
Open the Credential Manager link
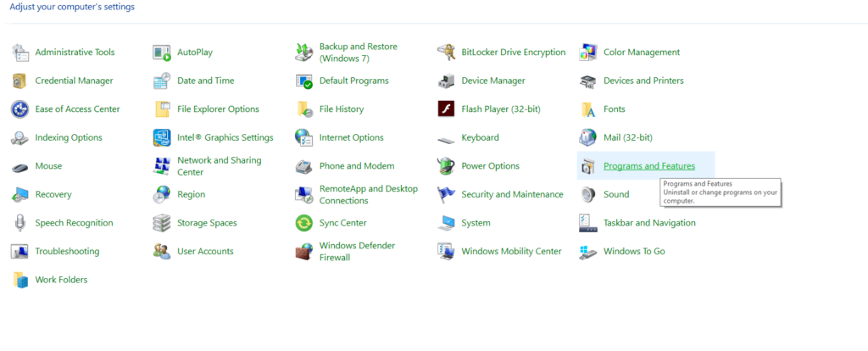pyautogui.click(x=75, y=81)
